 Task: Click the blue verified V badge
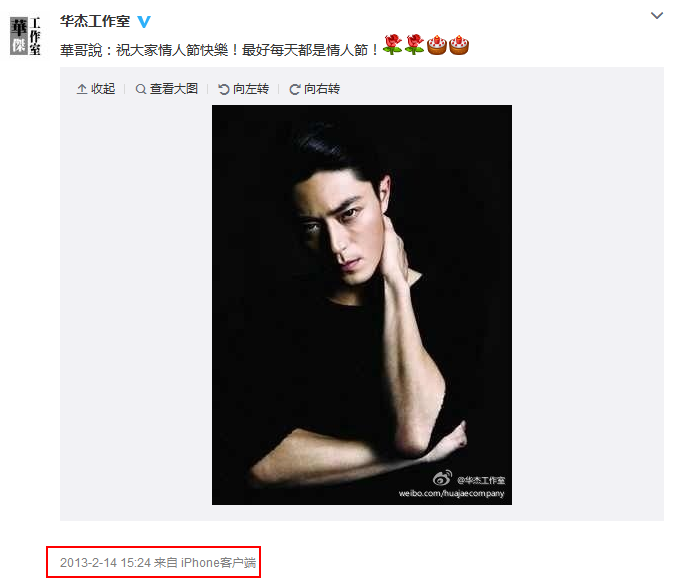[x=144, y=22]
